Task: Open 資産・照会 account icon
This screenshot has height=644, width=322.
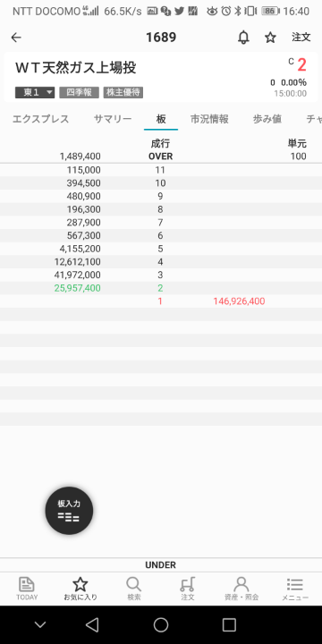Action: [x=241, y=589]
